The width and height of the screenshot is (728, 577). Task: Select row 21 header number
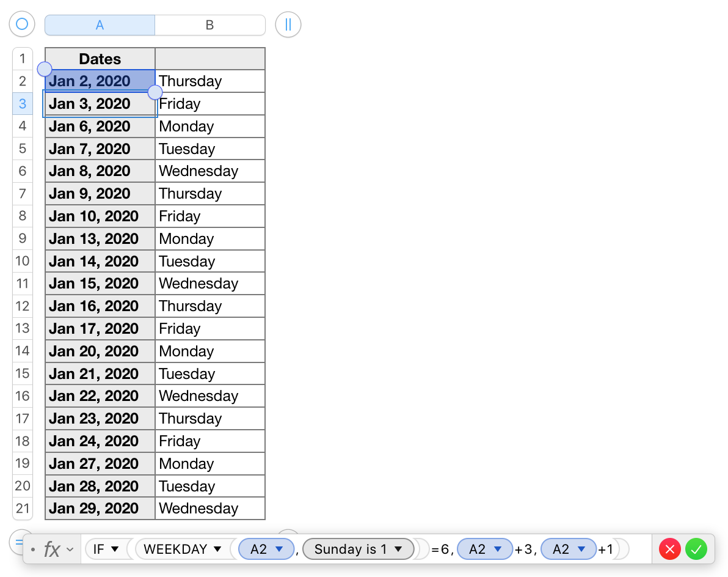click(22, 509)
